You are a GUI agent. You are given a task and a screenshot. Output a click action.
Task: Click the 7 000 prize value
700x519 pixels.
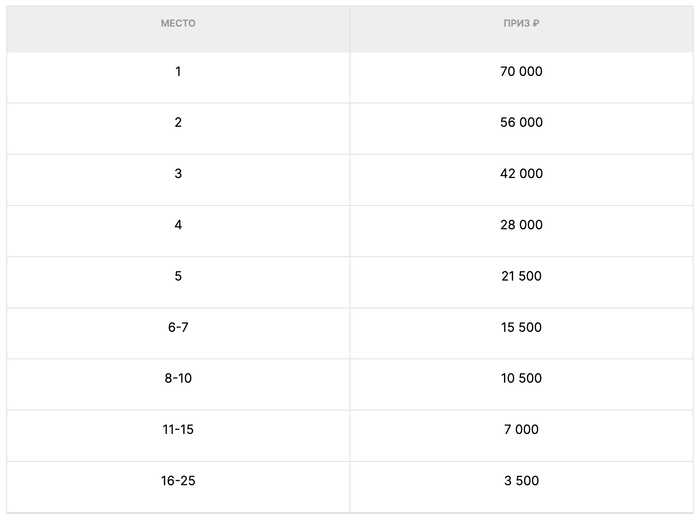[x=521, y=430]
